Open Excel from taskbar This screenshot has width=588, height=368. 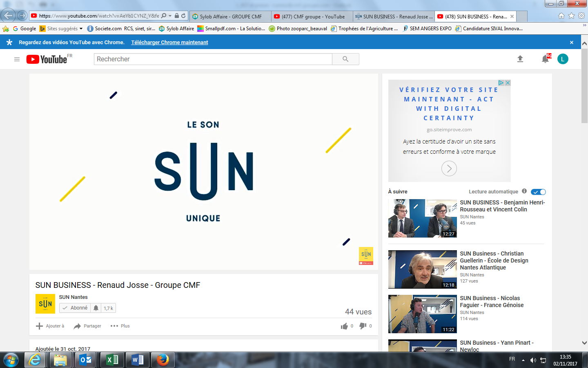pyautogui.click(x=112, y=360)
